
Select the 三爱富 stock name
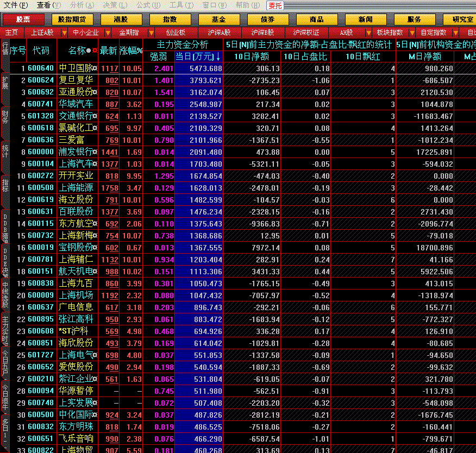(x=71, y=140)
